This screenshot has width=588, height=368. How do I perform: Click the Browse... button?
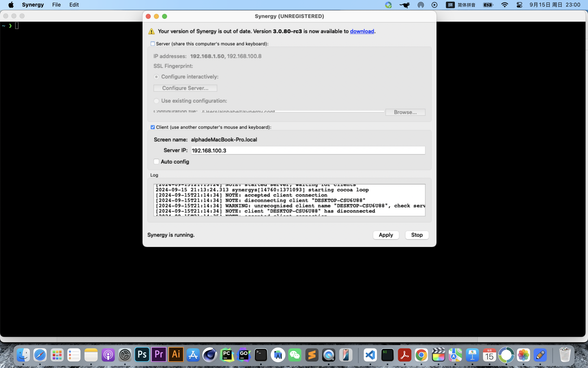click(405, 112)
